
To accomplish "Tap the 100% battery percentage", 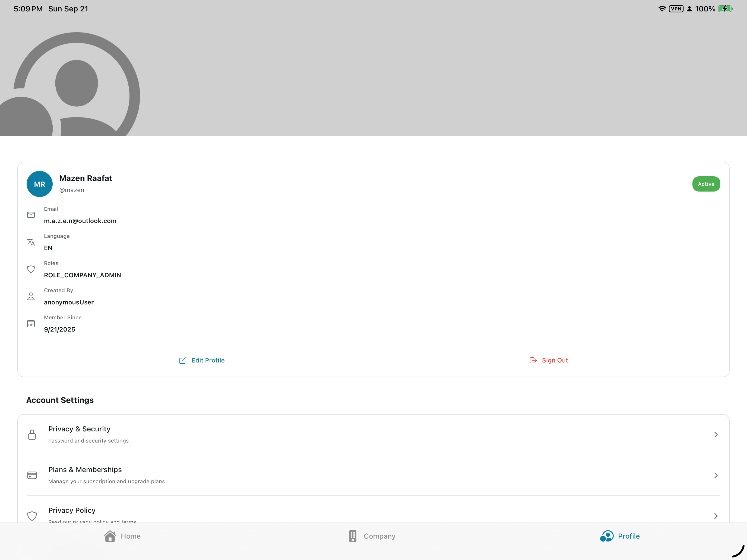I will (x=705, y=9).
